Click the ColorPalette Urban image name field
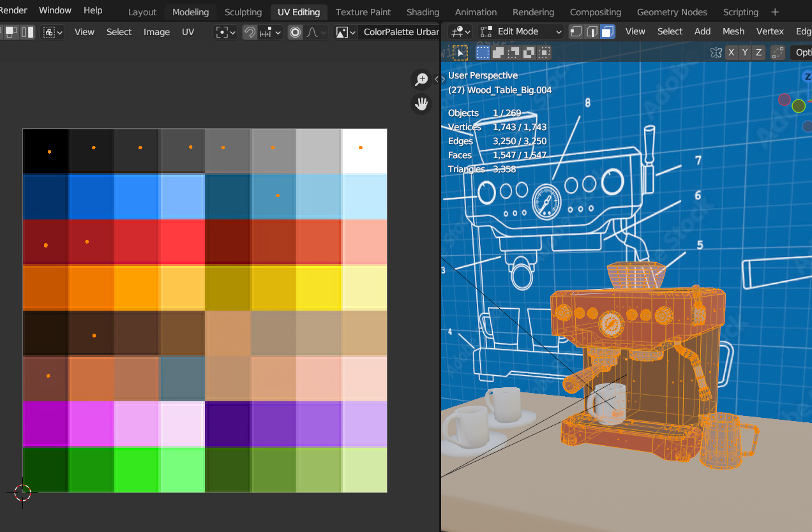 pyautogui.click(x=399, y=31)
